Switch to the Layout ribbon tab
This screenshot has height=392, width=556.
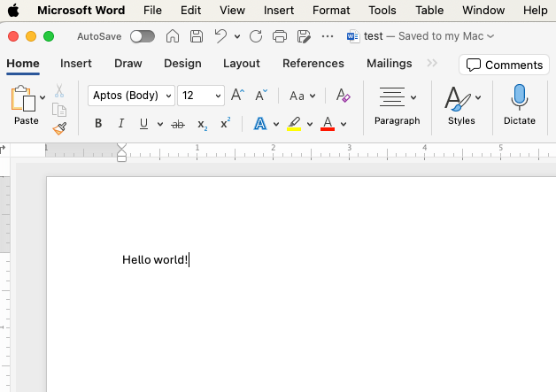[x=241, y=64]
